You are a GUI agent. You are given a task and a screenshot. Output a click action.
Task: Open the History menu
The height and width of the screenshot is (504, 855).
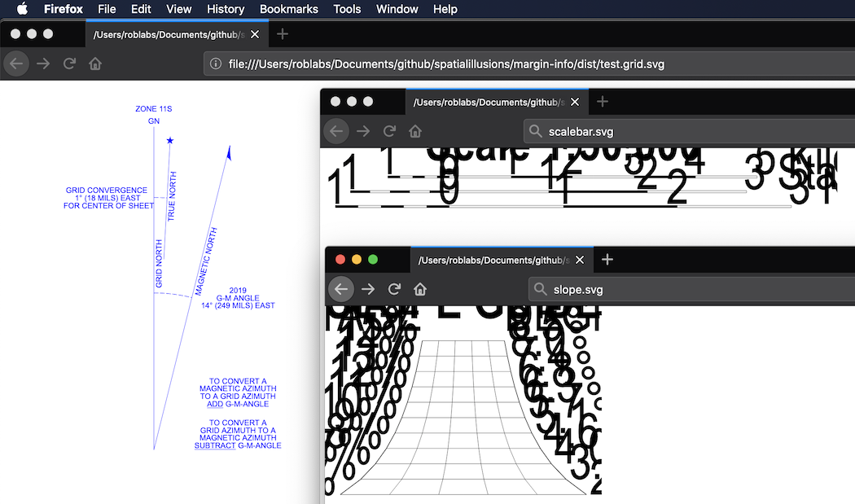coord(226,9)
